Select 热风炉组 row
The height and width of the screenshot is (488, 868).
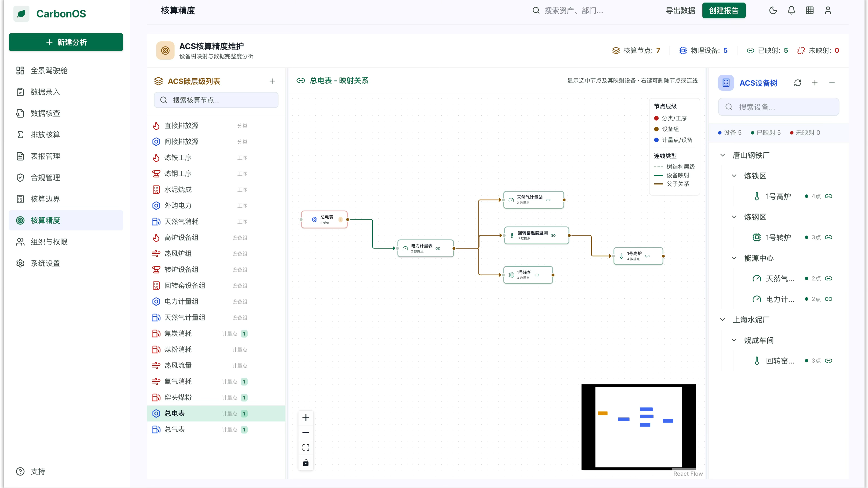pyautogui.click(x=216, y=254)
